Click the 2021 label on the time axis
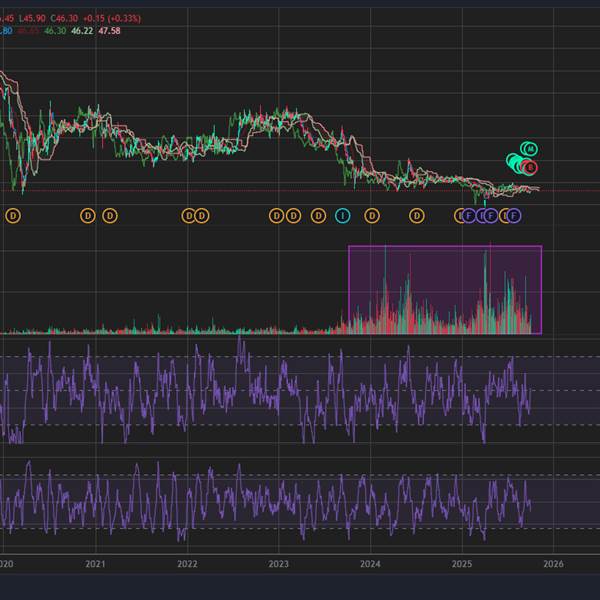This screenshot has width=600, height=600. (95, 564)
